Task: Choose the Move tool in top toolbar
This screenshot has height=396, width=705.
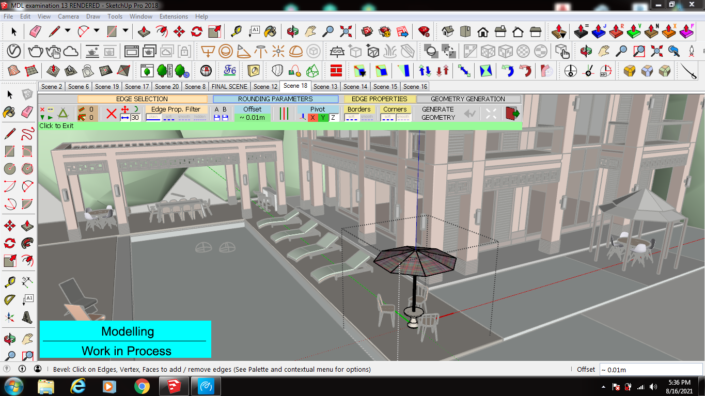Action: coord(179,32)
